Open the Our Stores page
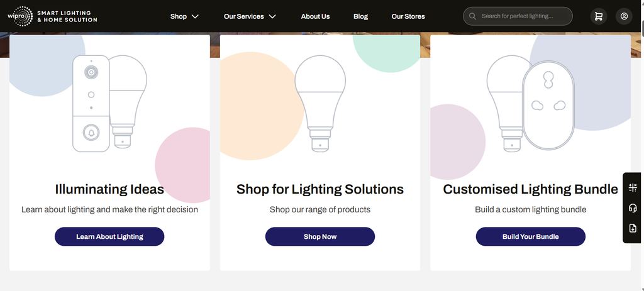 [408, 16]
